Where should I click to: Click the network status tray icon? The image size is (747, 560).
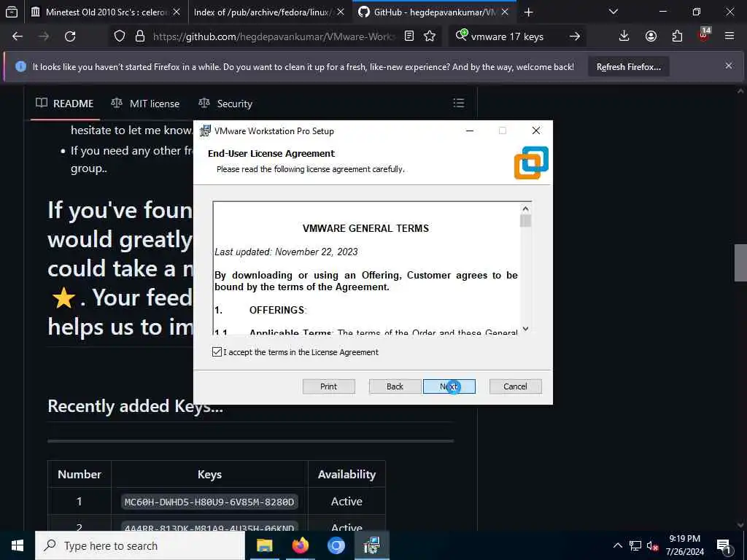click(635, 545)
